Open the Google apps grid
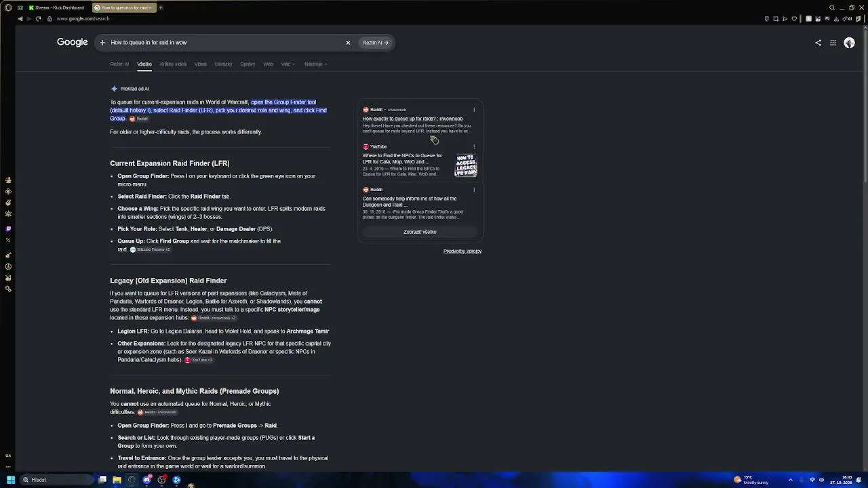The width and height of the screenshot is (868, 488). click(x=833, y=43)
